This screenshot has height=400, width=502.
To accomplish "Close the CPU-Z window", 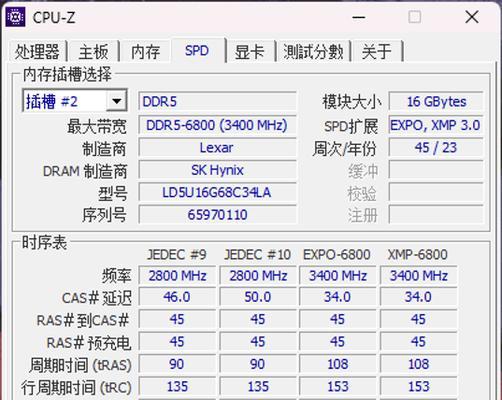I will (x=472, y=17).
